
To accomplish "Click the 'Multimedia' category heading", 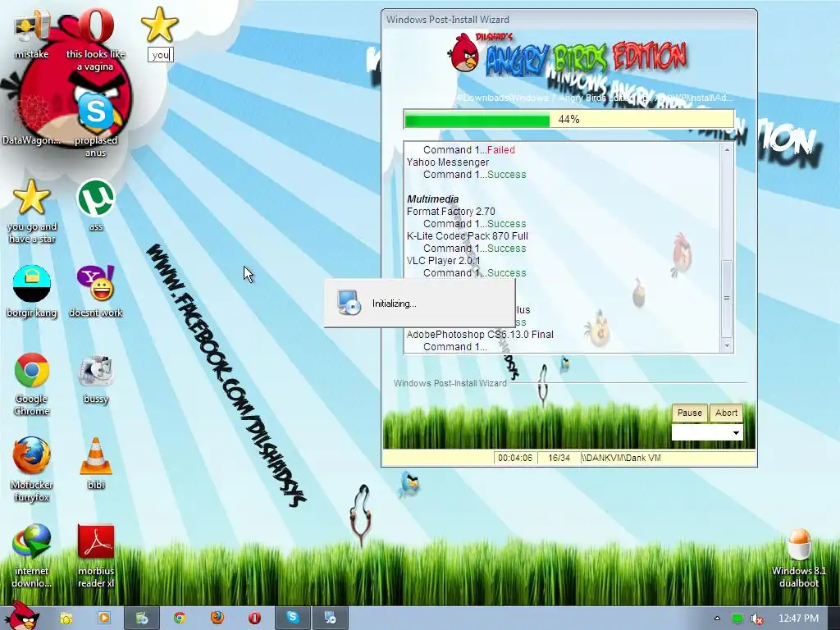I will pyautogui.click(x=433, y=199).
